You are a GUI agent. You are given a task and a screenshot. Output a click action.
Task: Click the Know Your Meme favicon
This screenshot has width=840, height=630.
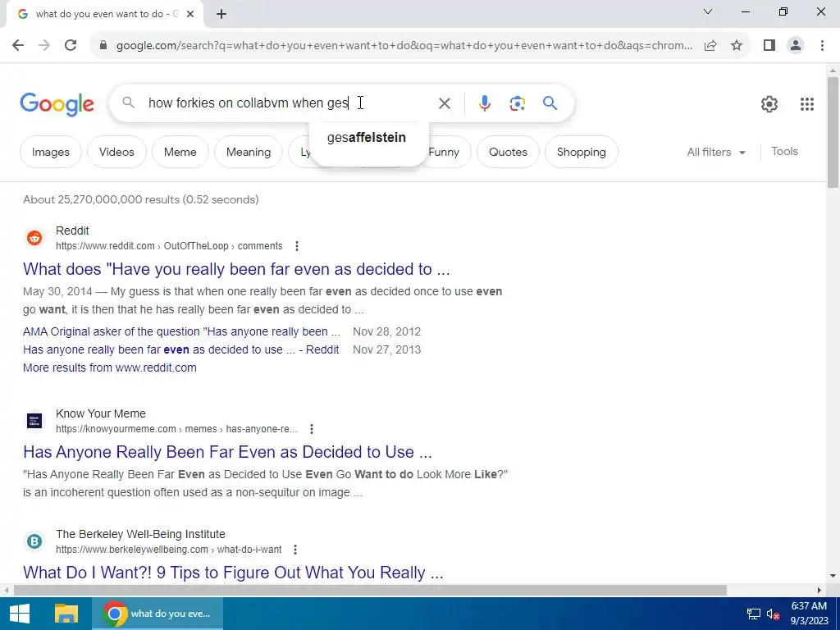coord(34,421)
